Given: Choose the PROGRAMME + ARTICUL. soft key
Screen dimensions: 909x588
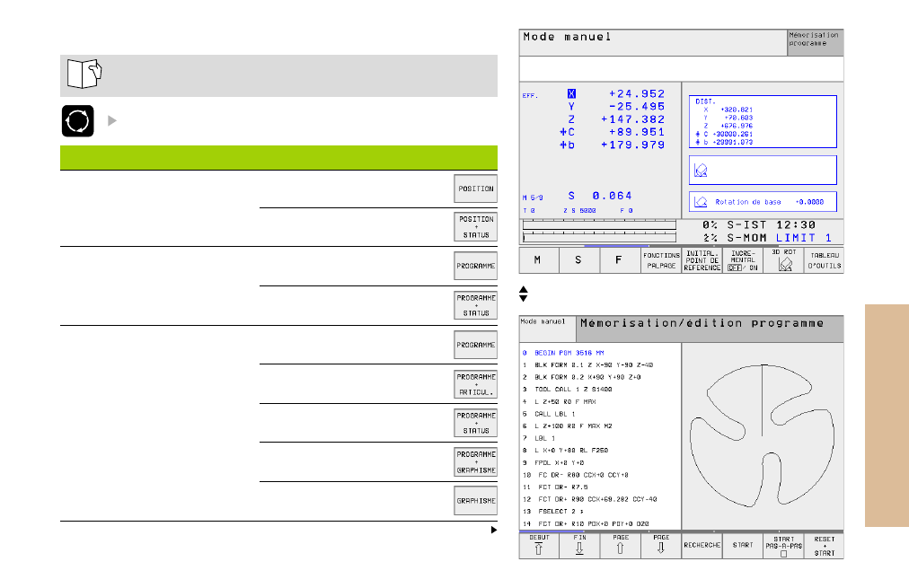Looking at the screenshot, I should [x=475, y=384].
